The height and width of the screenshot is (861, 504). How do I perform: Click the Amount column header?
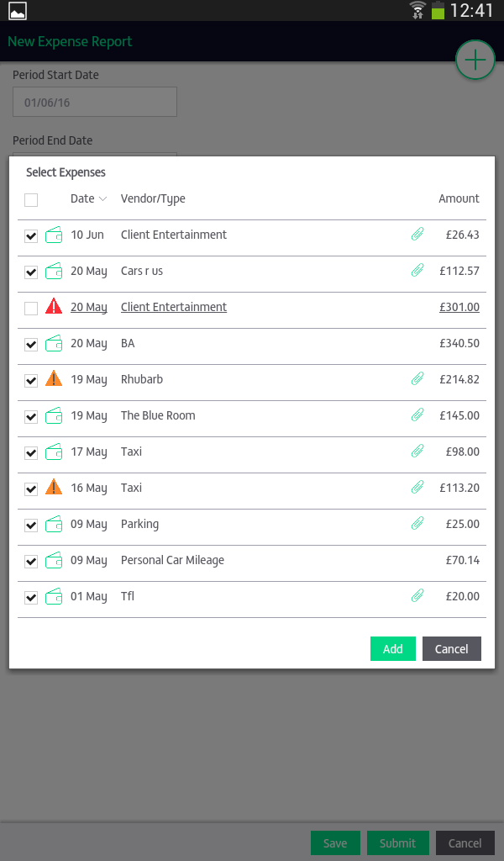click(459, 198)
